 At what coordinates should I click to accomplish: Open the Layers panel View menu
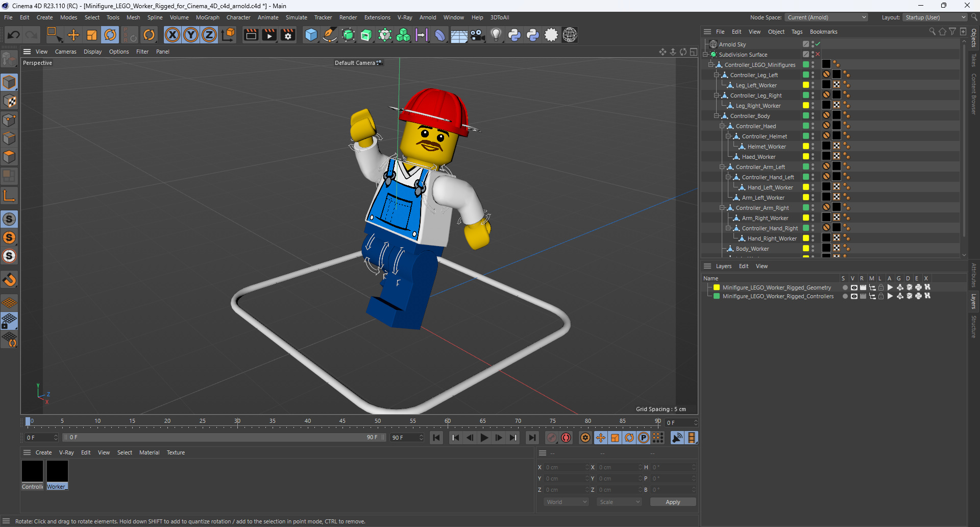pos(762,266)
